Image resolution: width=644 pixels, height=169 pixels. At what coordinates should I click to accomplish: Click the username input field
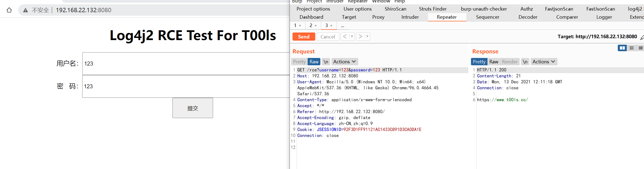186,64
